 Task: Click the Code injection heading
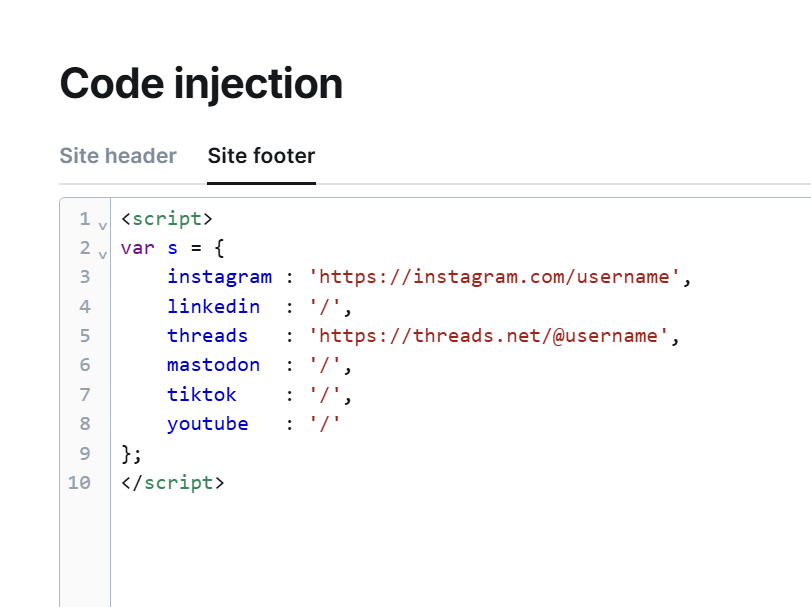click(x=201, y=83)
